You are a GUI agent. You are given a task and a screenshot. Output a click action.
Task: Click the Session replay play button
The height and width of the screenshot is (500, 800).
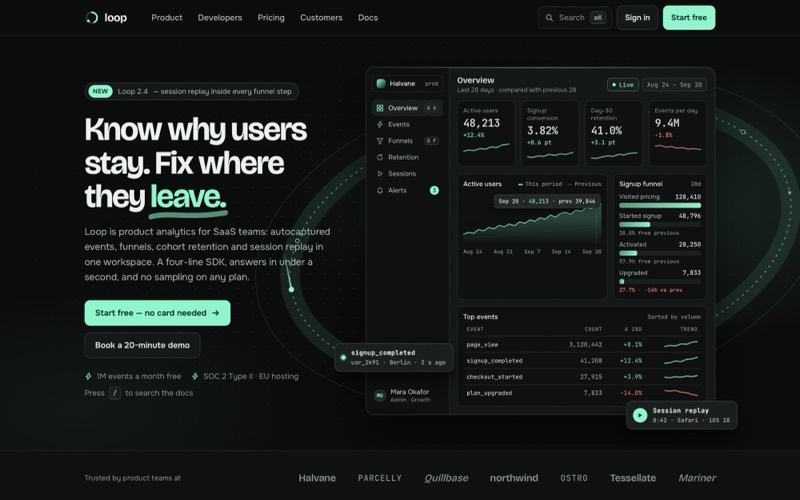[x=640, y=415]
